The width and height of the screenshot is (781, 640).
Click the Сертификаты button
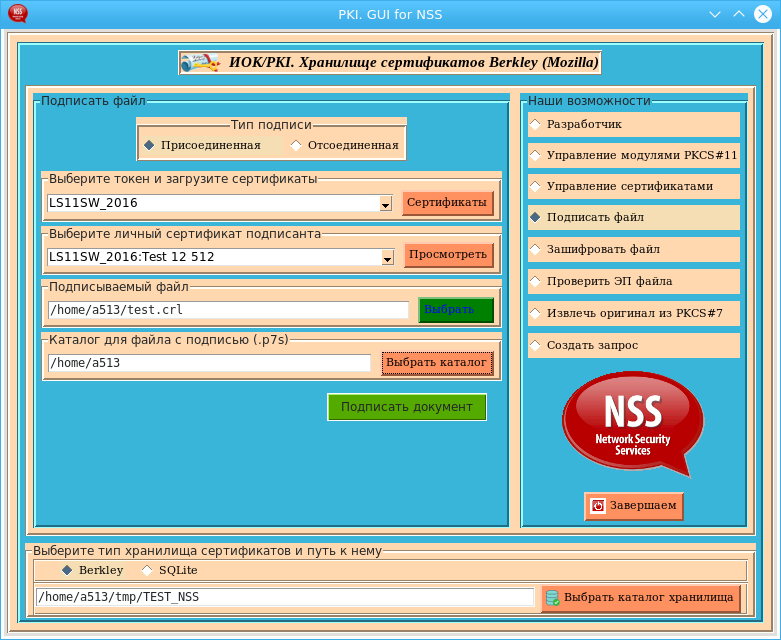pyautogui.click(x=447, y=203)
